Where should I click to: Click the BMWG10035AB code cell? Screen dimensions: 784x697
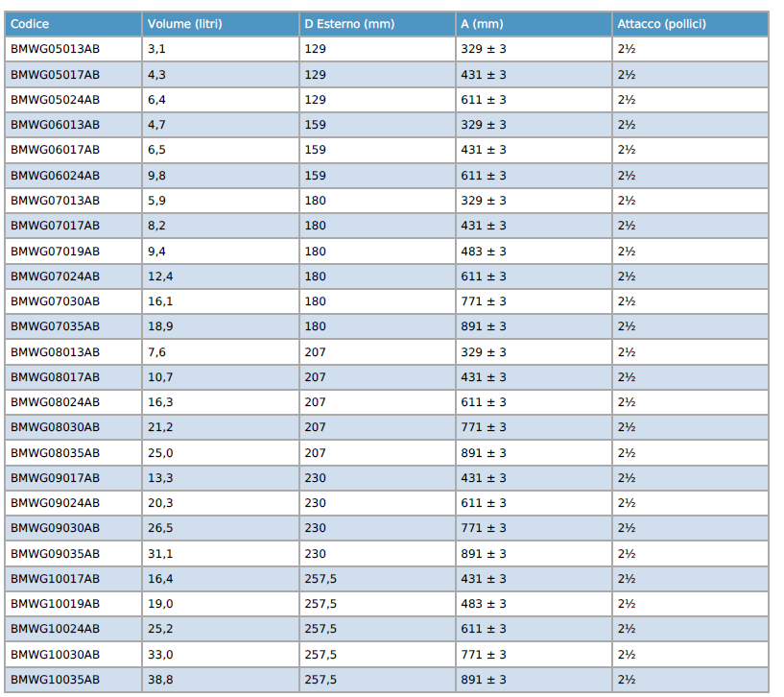coord(55,680)
